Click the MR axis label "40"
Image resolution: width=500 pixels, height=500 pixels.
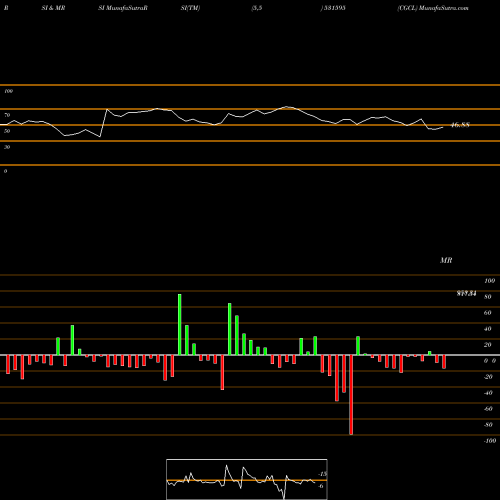click(x=487, y=329)
